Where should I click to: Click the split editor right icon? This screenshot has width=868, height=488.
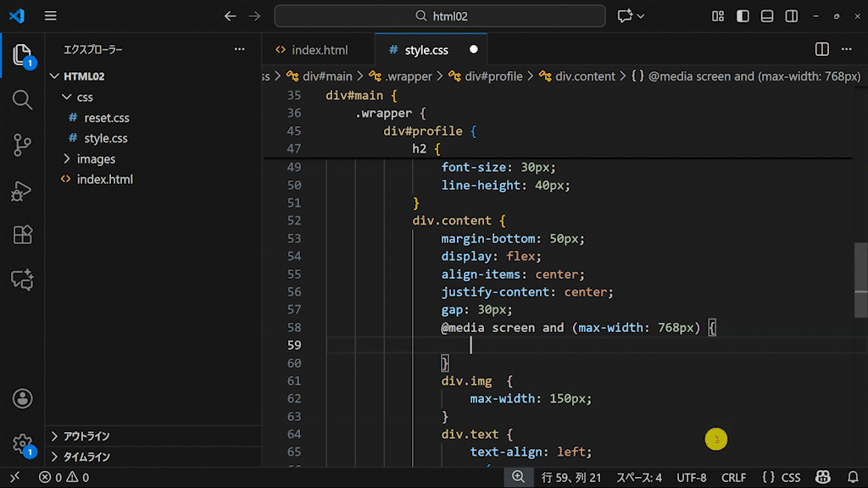pos(821,50)
